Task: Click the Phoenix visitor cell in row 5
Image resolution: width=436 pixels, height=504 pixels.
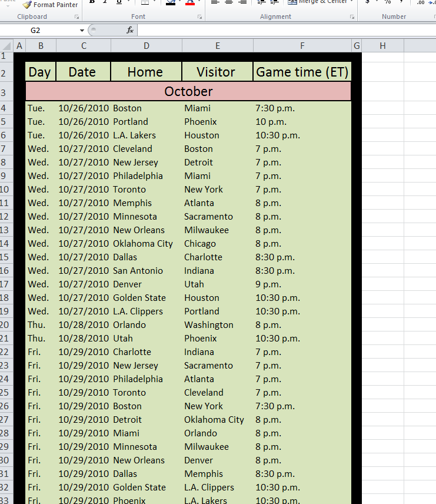Action: [218, 122]
